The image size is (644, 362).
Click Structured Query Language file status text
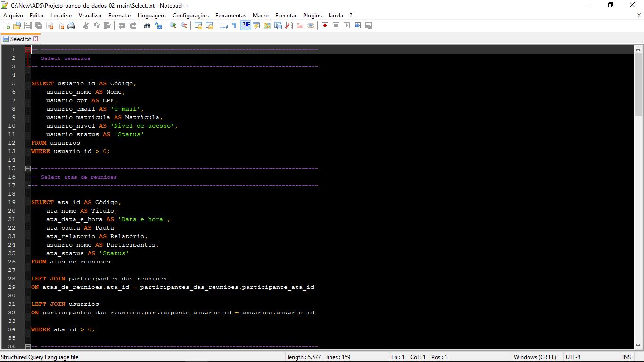click(x=40, y=357)
